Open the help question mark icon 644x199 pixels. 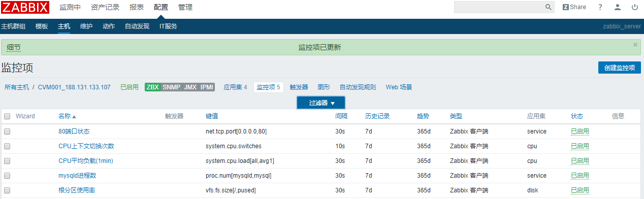pyautogui.click(x=600, y=7)
